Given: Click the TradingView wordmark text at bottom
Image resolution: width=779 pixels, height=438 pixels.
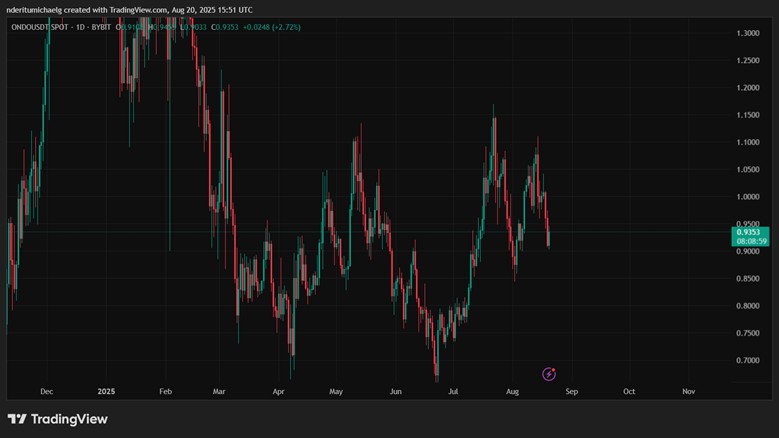Looking at the screenshot, I should pyautogui.click(x=68, y=419).
